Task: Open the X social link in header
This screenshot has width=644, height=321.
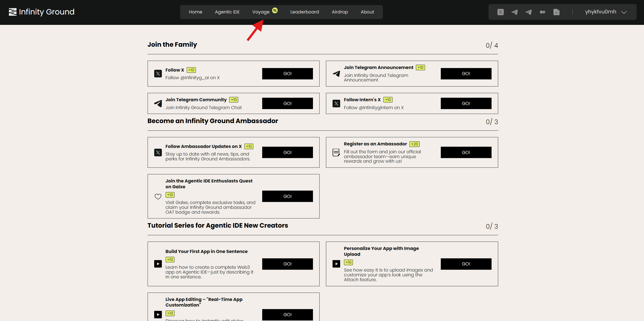Action: pos(500,12)
